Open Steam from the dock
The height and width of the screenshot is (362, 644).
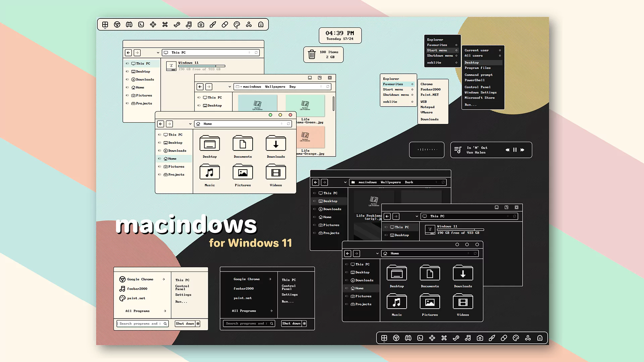click(x=177, y=24)
